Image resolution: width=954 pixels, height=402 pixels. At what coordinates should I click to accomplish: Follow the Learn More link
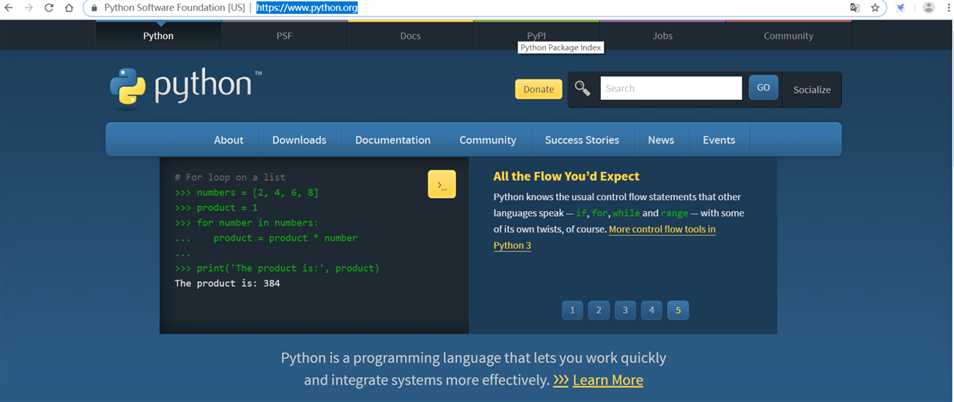tap(607, 380)
